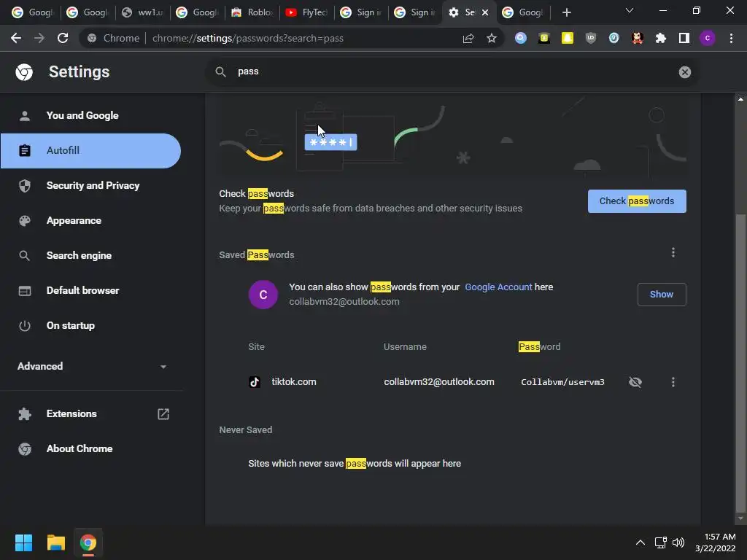Share this page icon in address bar
Viewport: 747px width, 560px height.
click(468, 38)
